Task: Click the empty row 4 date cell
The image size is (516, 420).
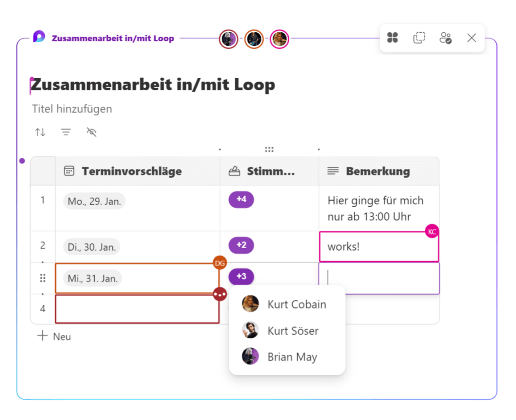Action: (x=137, y=309)
